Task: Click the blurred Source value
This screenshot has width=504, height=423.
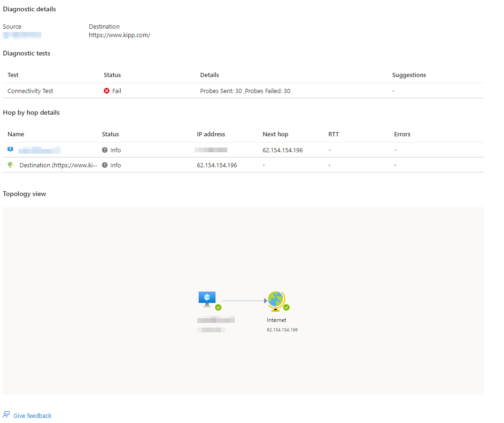Action: coord(22,35)
